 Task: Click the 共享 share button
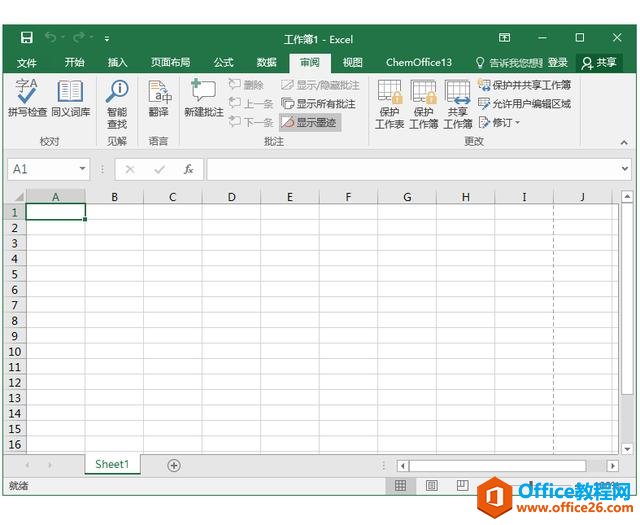pos(599,63)
